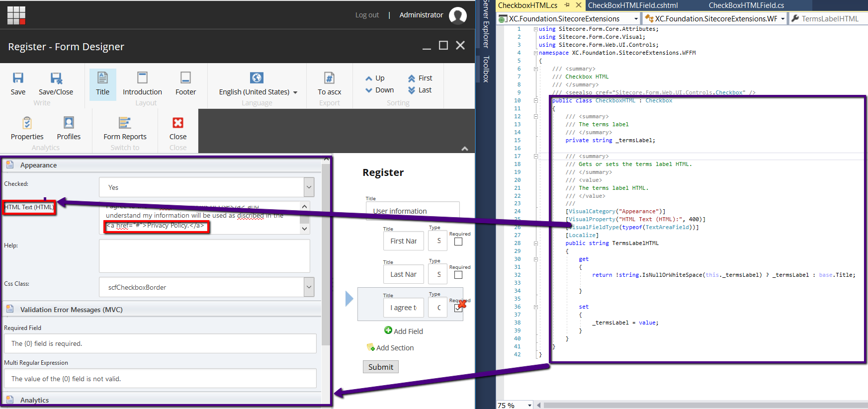Click the Required Field message input

160,343
